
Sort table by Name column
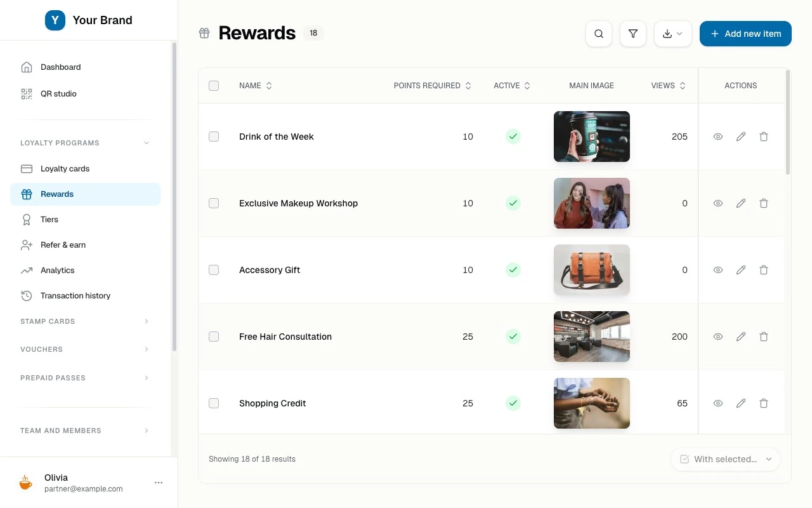click(x=256, y=86)
